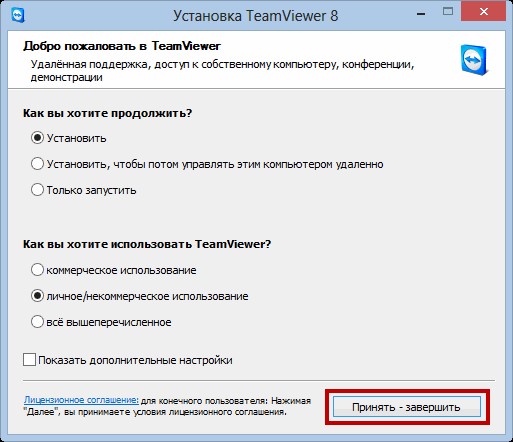Click heading 'Добро пожаловать в TeamViewer'
This screenshot has width=513, height=442.
coord(122,46)
